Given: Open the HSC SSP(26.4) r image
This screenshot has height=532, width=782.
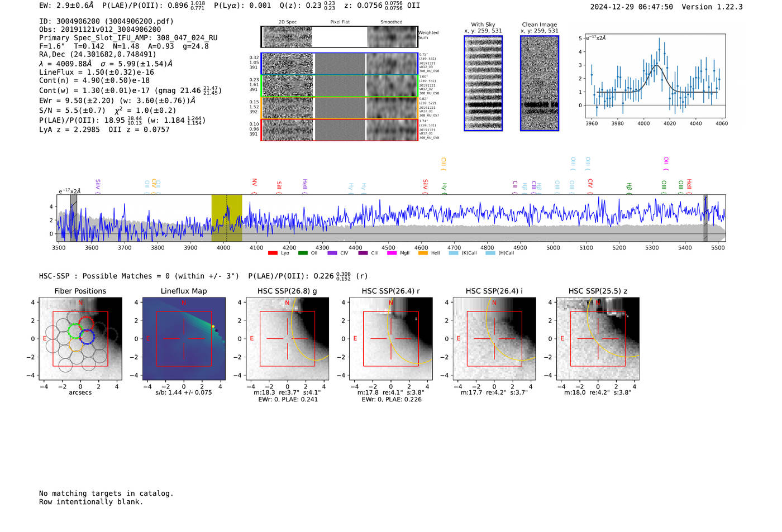Looking at the screenshot, I should click(x=391, y=339).
